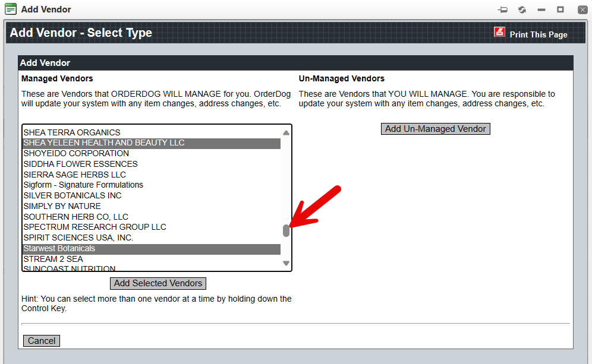Select SIMPLY BY NATURE vendor
Viewport: 592px width, 364px height.
tap(152, 206)
